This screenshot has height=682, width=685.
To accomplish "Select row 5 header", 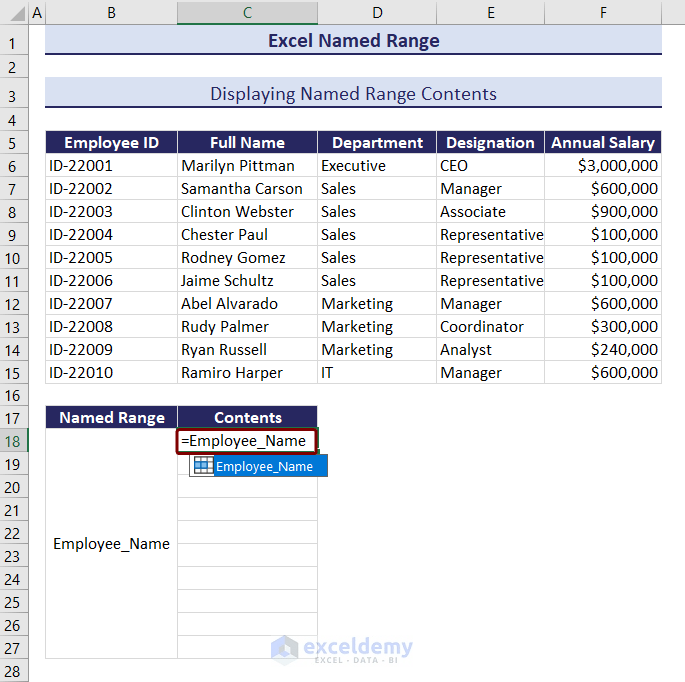I will point(13,143).
